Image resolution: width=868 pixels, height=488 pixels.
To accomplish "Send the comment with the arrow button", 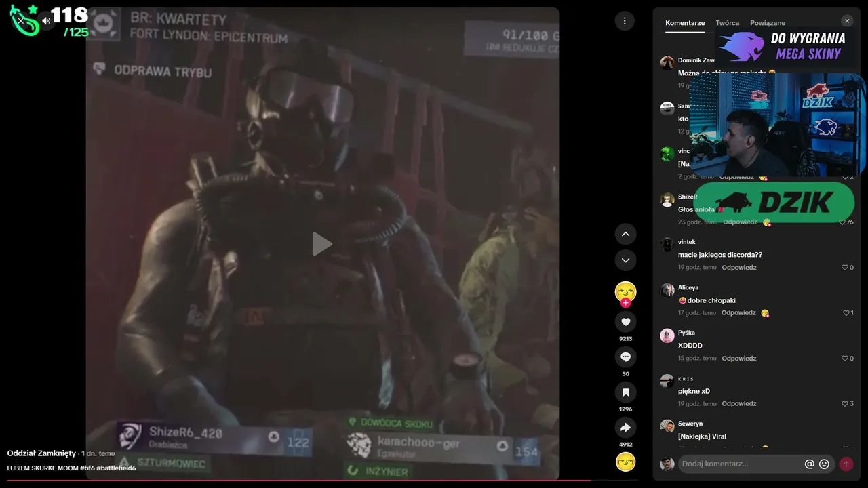I will pyautogui.click(x=846, y=464).
